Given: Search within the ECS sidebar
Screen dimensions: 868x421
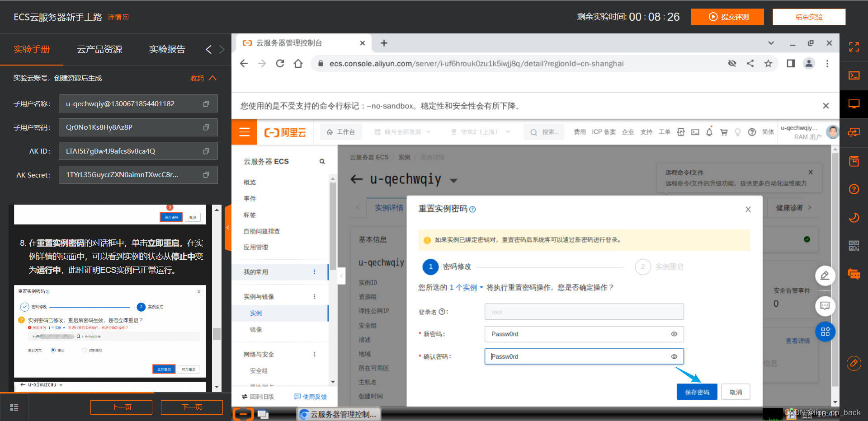Looking at the screenshot, I should pos(322,161).
